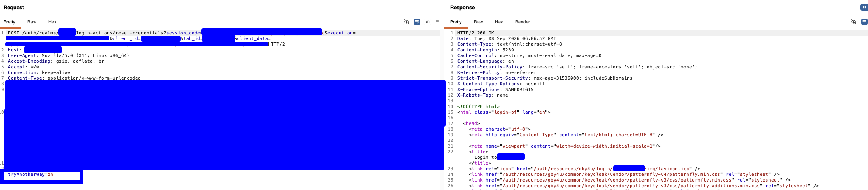The height and width of the screenshot is (190, 868).
Task: Click the Response panel heading
Action: pyautogui.click(x=462, y=7)
